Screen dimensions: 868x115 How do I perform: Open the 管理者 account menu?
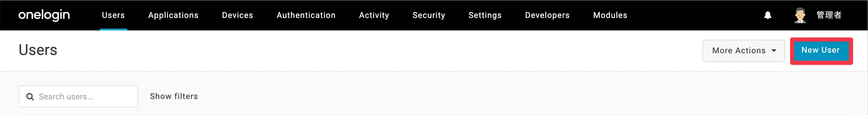coord(829,15)
